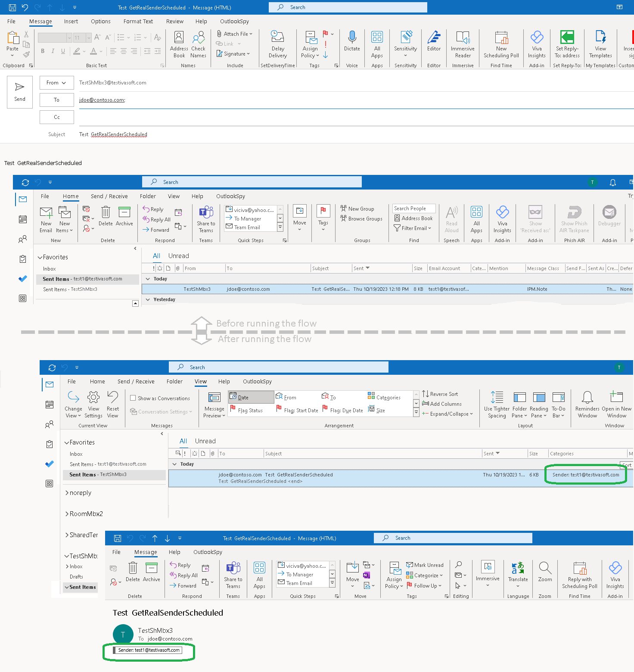
Task: Toggle Underline formatting in compose ribbon
Action: (63, 51)
